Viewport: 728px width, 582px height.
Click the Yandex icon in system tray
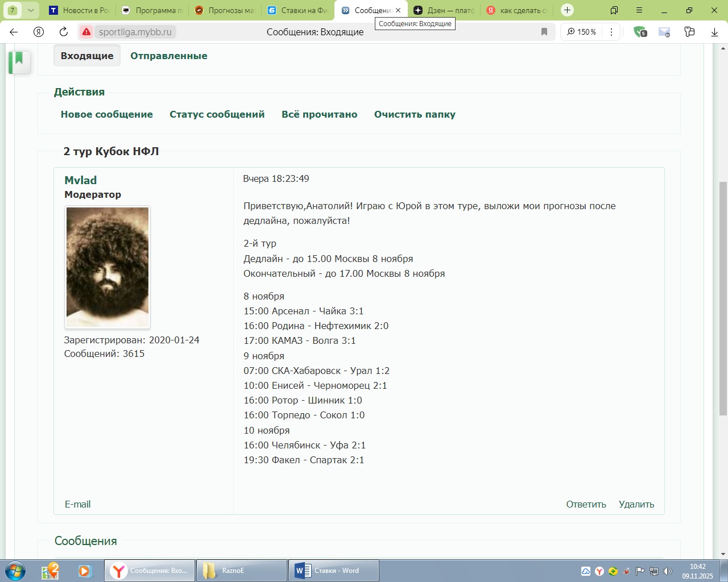click(x=599, y=571)
